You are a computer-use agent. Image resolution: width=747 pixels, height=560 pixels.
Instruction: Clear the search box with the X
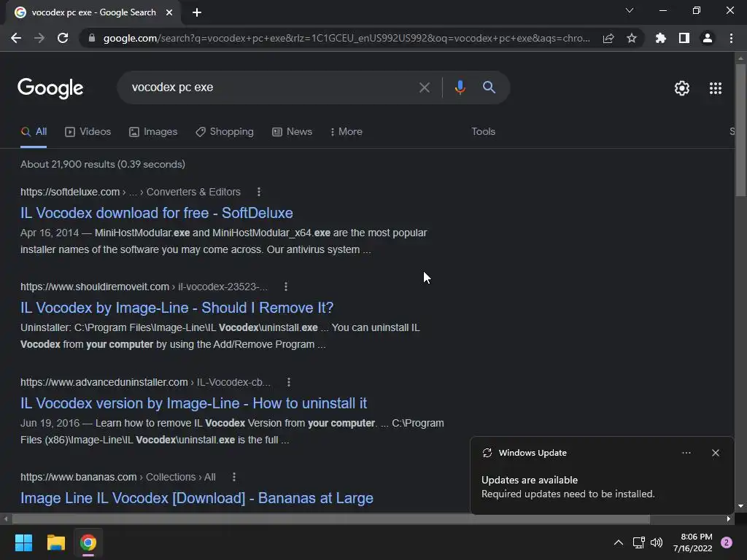424,87
